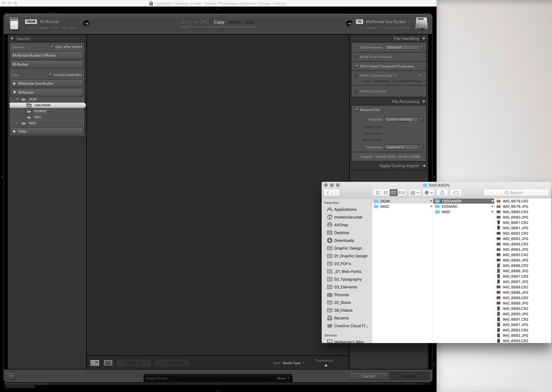Image resolution: width=552 pixels, height=392 pixels.
Task: Switch to loupe view in import toolbar
Action: click(108, 363)
